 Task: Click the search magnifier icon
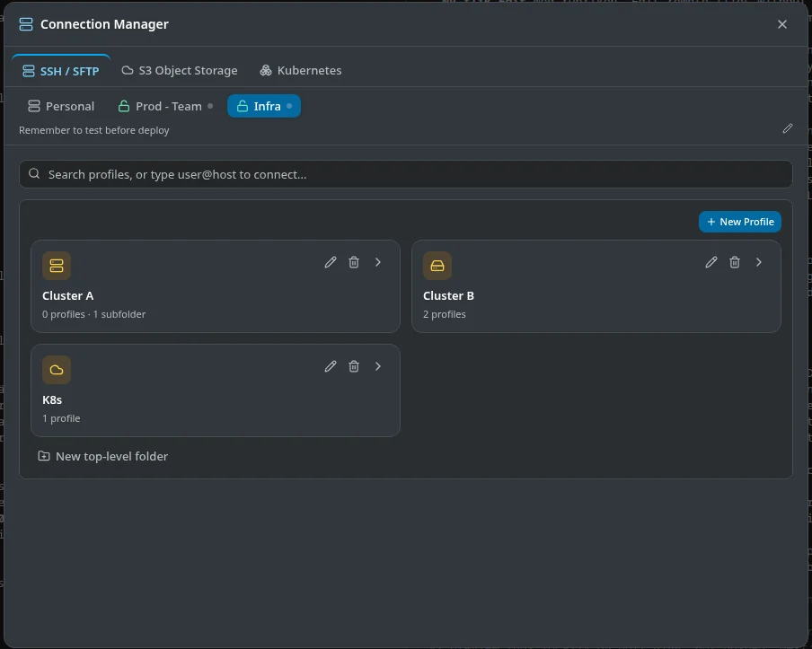pos(34,173)
